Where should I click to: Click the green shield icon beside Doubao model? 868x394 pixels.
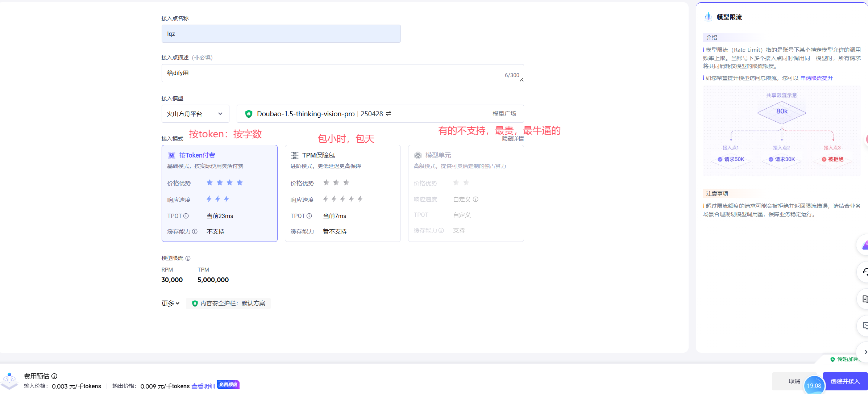(x=249, y=114)
